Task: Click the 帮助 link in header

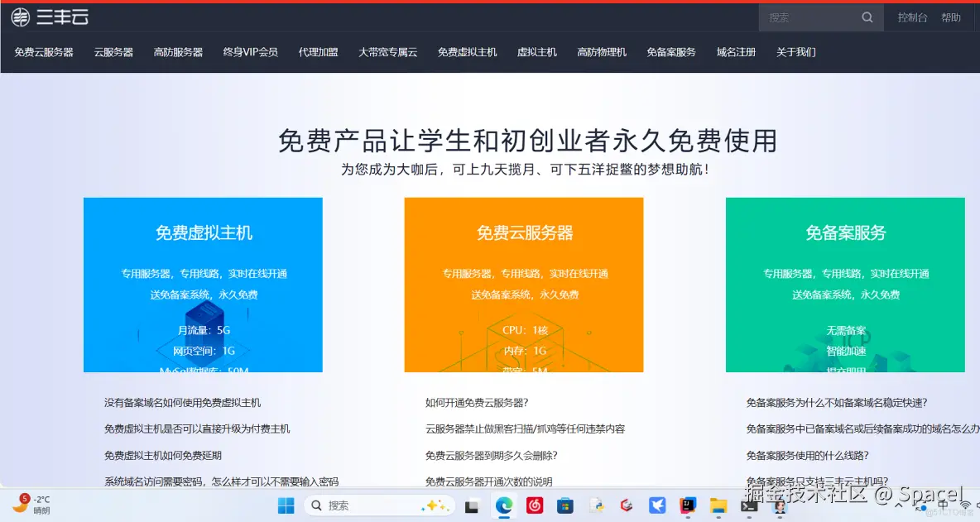Action: [x=951, y=17]
